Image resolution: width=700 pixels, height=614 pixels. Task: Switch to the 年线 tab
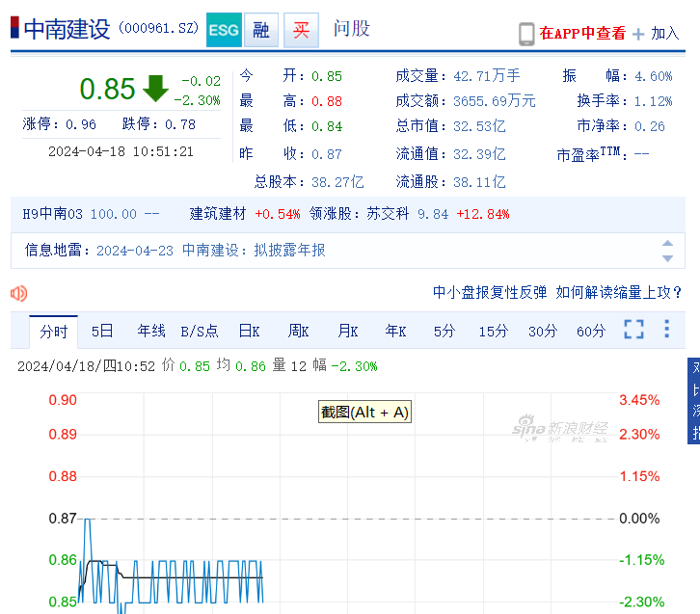[x=151, y=331]
